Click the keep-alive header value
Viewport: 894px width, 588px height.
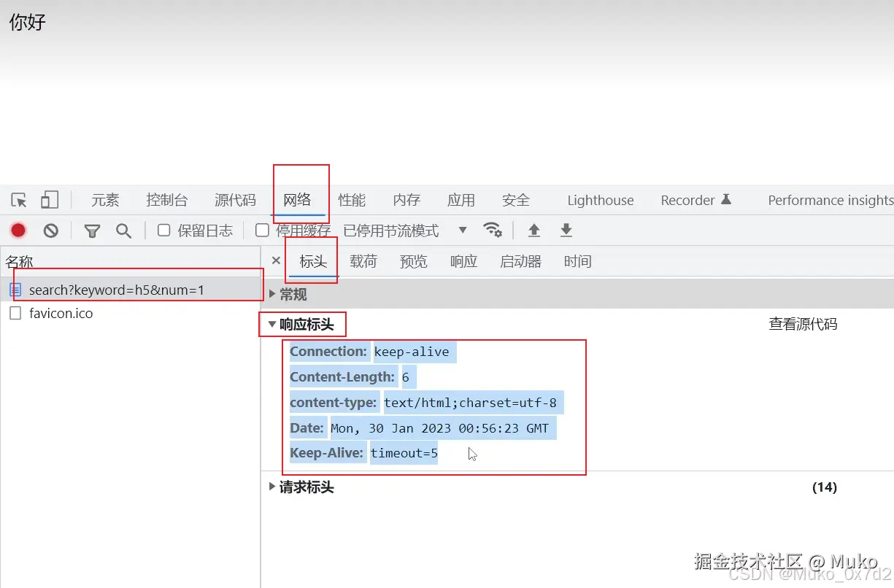tap(412, 352)
